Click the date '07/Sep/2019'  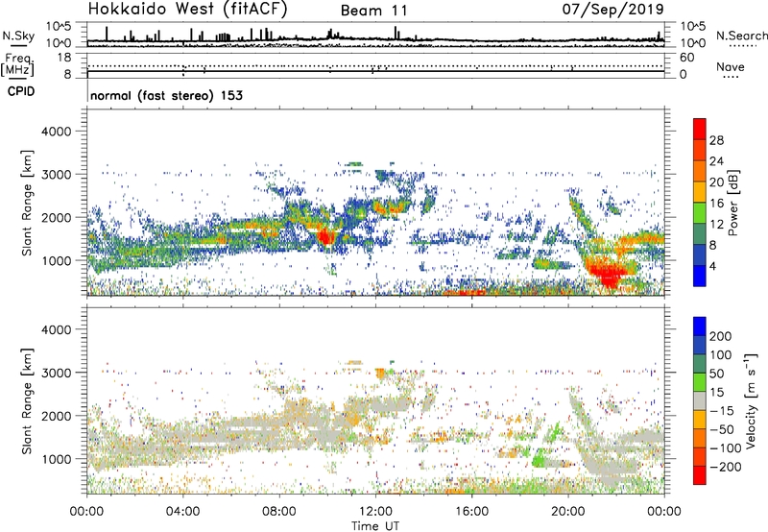point(612,9)
